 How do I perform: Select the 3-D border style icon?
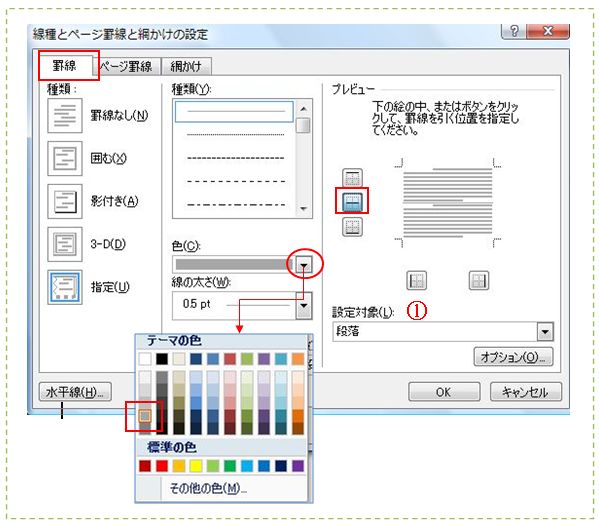pyautogui.click(x=65, y=244)
